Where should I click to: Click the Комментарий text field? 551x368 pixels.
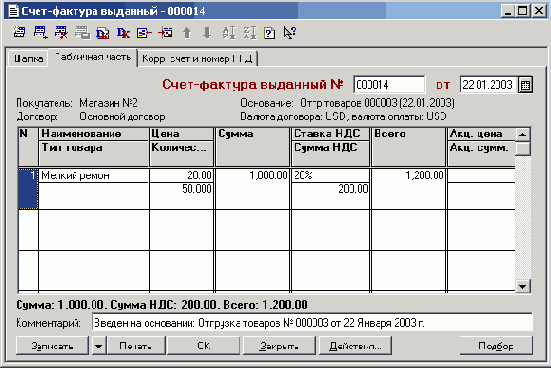tap(312, 322)
